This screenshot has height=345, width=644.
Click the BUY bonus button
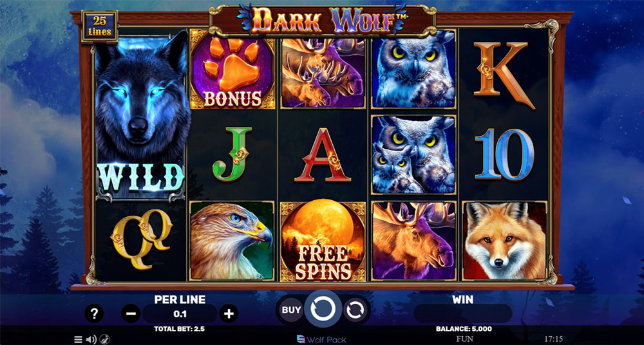click(x=291, y=310)
